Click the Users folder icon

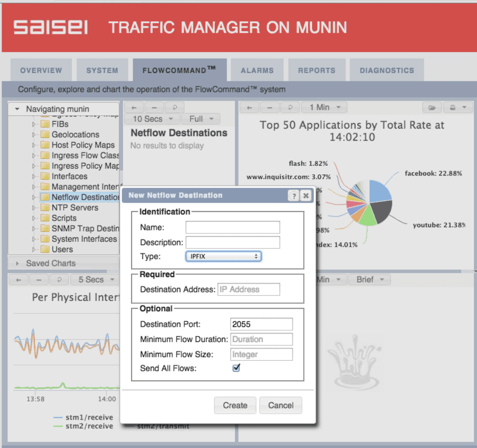point(45,249)
